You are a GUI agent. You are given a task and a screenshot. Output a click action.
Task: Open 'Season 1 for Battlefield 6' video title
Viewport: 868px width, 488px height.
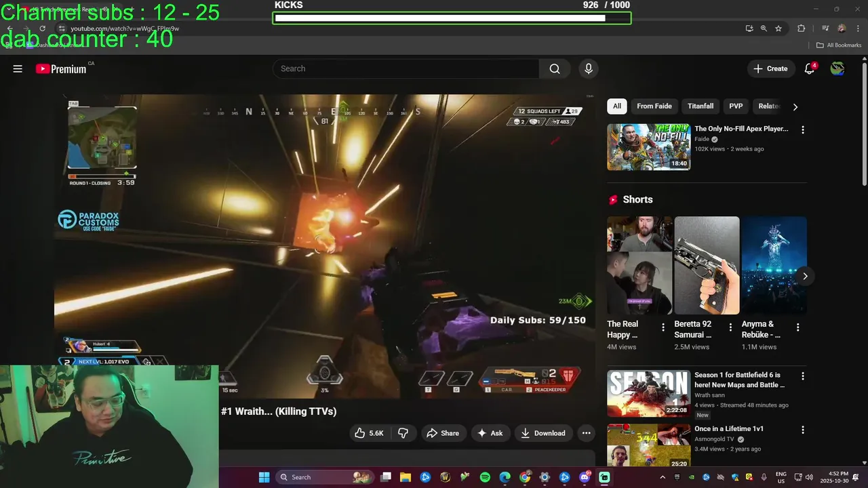739,380
